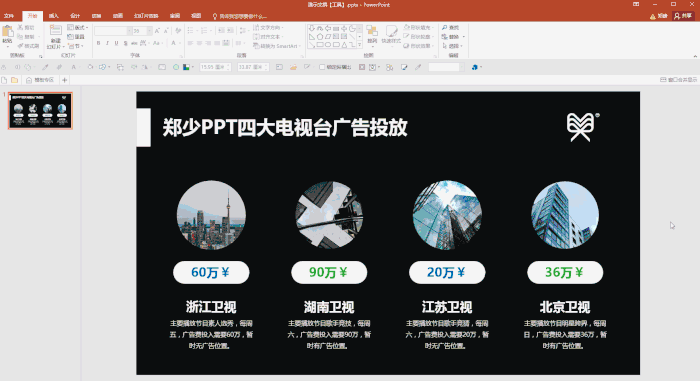Toggle italic formatting
Screen dimensions: 700x381
(108, 43)
